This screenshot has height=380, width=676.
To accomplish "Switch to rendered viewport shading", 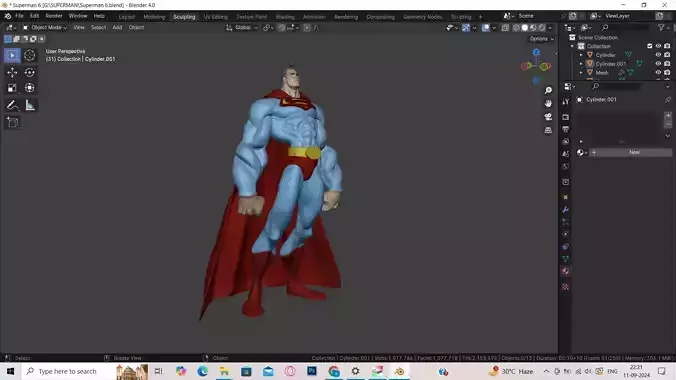I will point(542,28).
